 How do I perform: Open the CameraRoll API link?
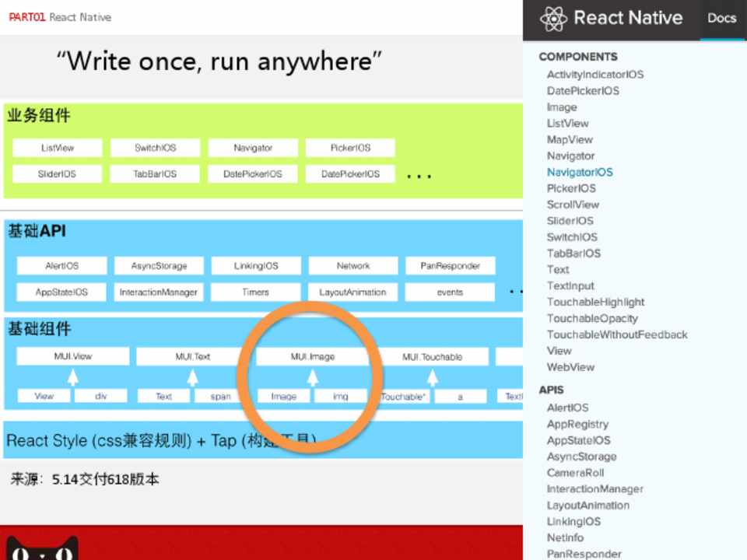pyautogui.click(x=575, y=473)
